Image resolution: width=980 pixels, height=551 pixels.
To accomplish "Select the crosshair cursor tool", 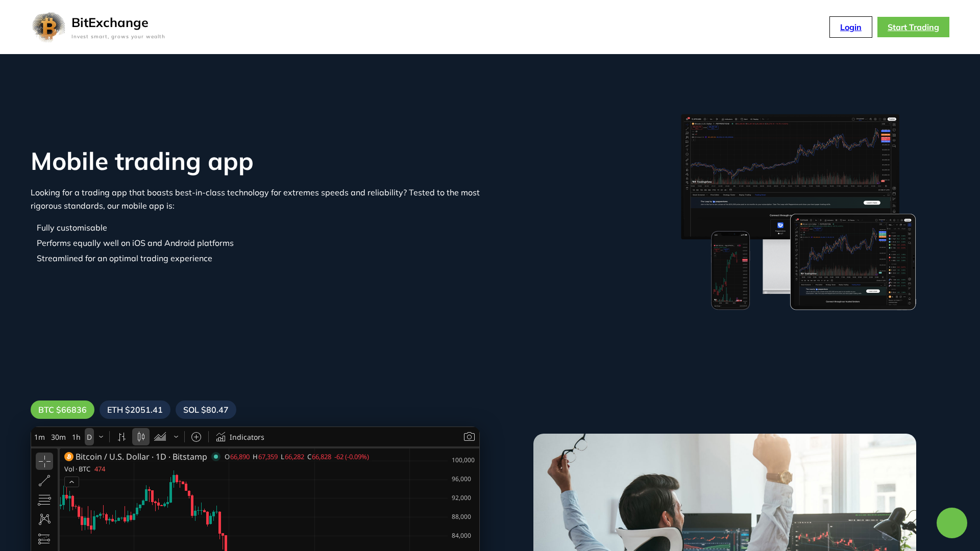I will [44, 461].
